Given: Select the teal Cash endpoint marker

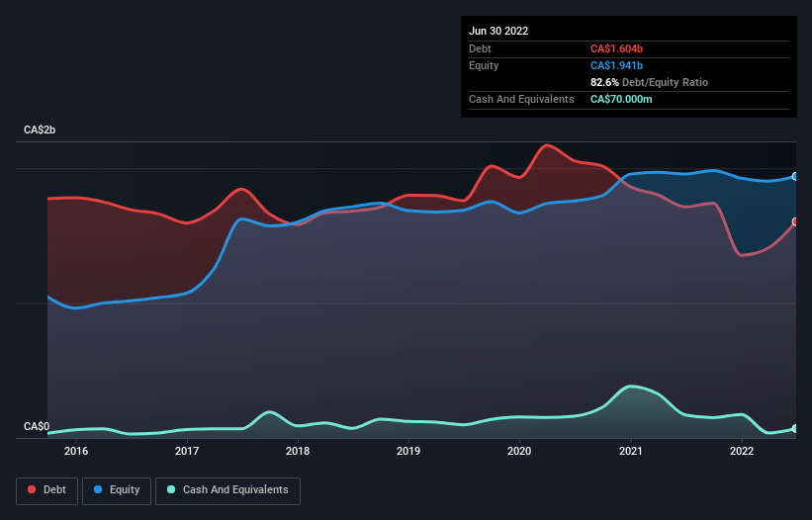Looking at the screenshot, I should pyautogui.click(x=795, y=428).
